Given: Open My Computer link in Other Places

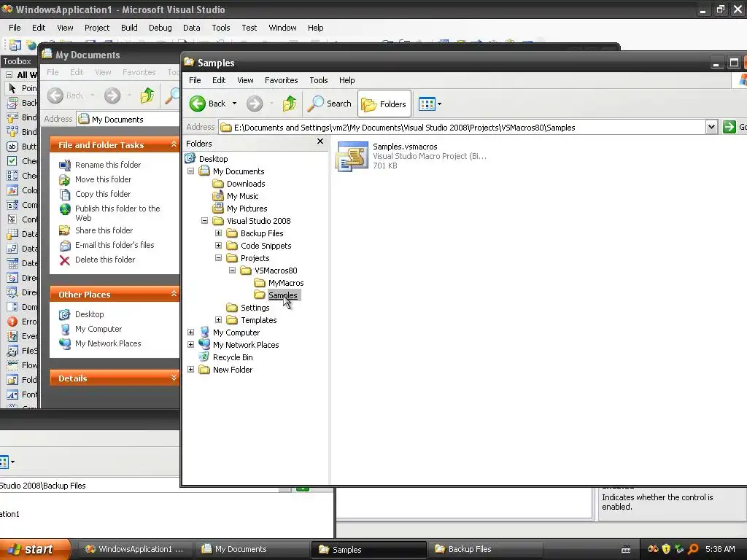Looking at the screenshot, I should (98, 329).
